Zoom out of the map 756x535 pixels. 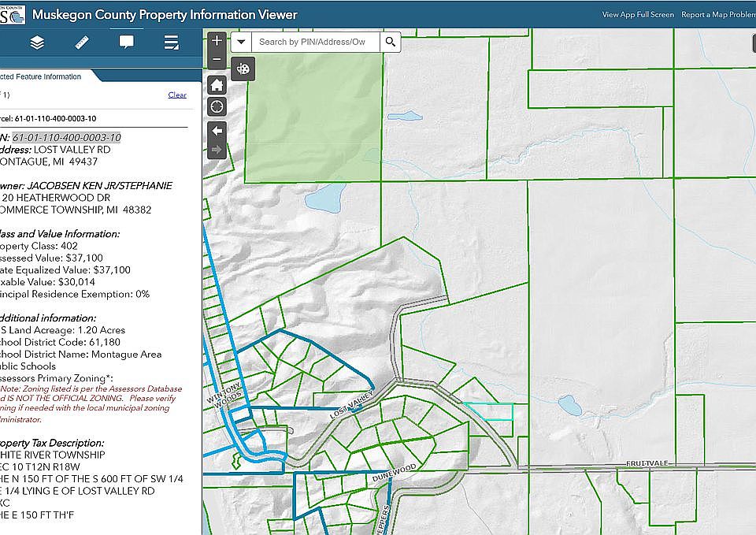(x=217, y=59)
